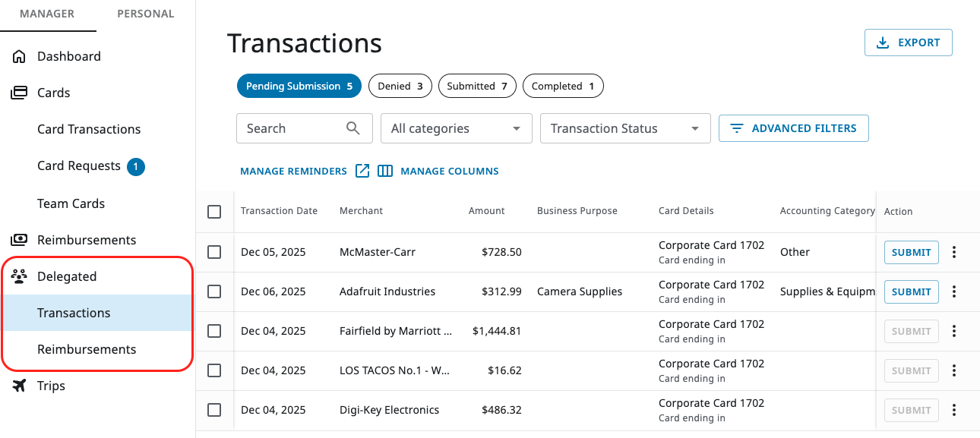The height and width of the screenshot is (438, 980).
Task: Check the Adafruit Industries transaction checkbox
Action: tap(214, 291)
